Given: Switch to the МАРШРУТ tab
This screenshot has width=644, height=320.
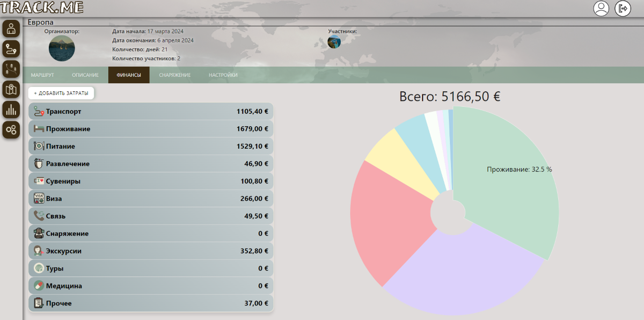Looking at the screenshot, I should tap(42, 75).
